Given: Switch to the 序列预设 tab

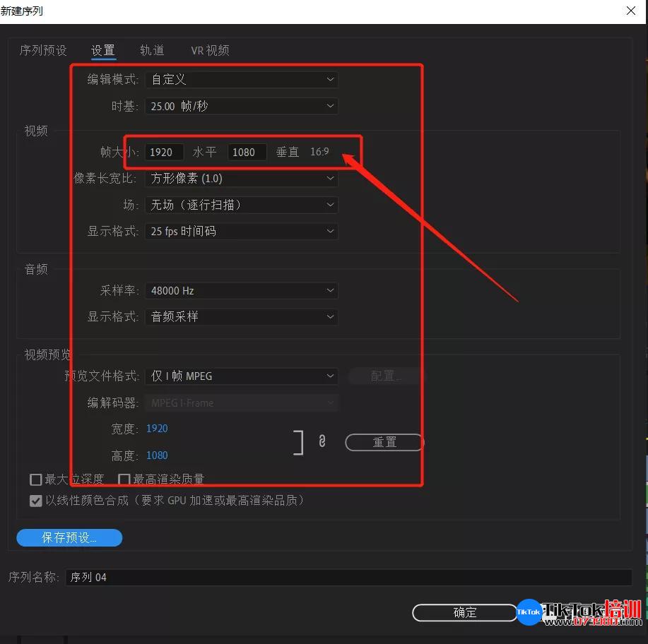Looking at the screenshot, I should click(43, 50).
